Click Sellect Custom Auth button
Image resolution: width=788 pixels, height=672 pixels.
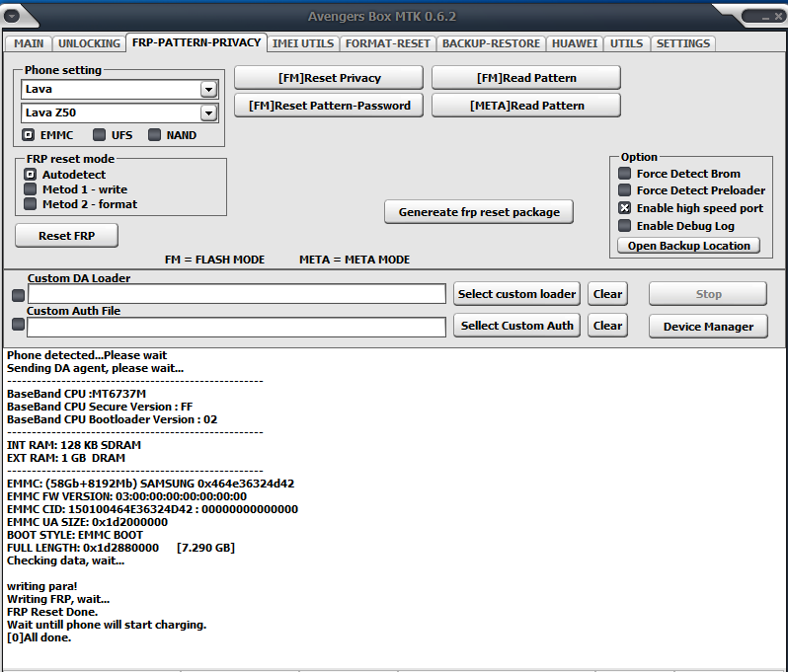516,326
